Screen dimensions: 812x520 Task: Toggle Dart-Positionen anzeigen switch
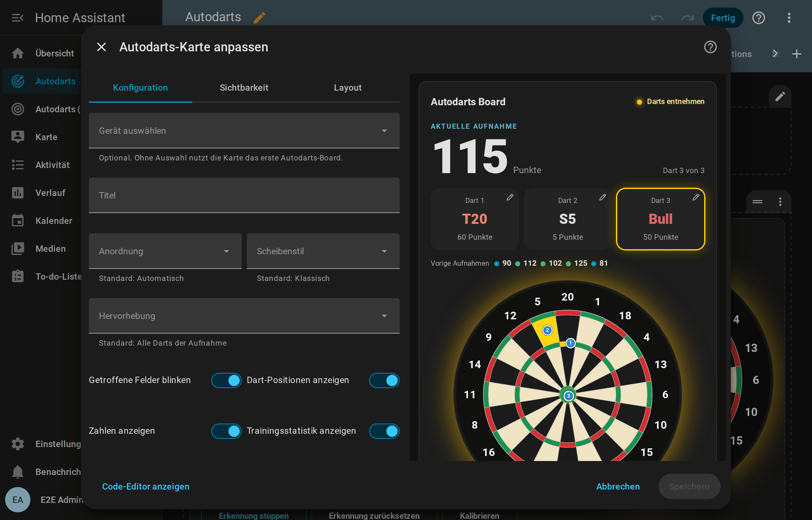[x=384, y=380]
